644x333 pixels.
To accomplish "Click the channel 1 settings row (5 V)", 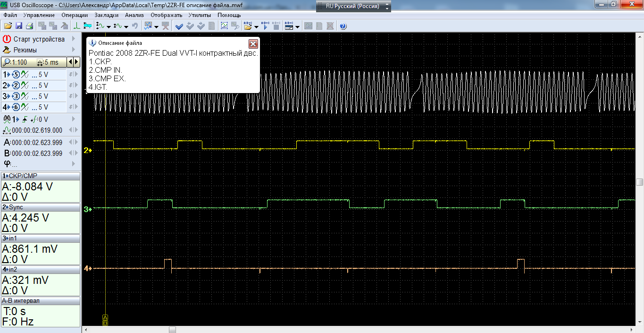I will (x=33, y=75).
